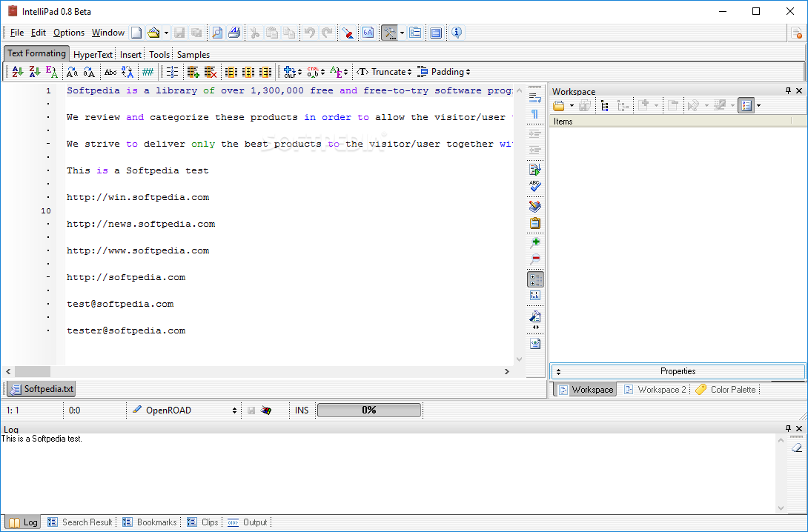Click the bottom document icon in vertical toolbar
Screen dimensions: 808x532
(x=535, y=343)
